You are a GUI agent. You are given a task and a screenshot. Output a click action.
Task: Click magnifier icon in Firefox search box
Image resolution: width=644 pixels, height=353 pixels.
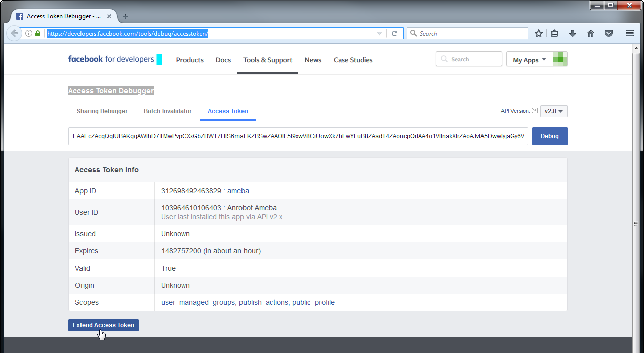[414, 33]
